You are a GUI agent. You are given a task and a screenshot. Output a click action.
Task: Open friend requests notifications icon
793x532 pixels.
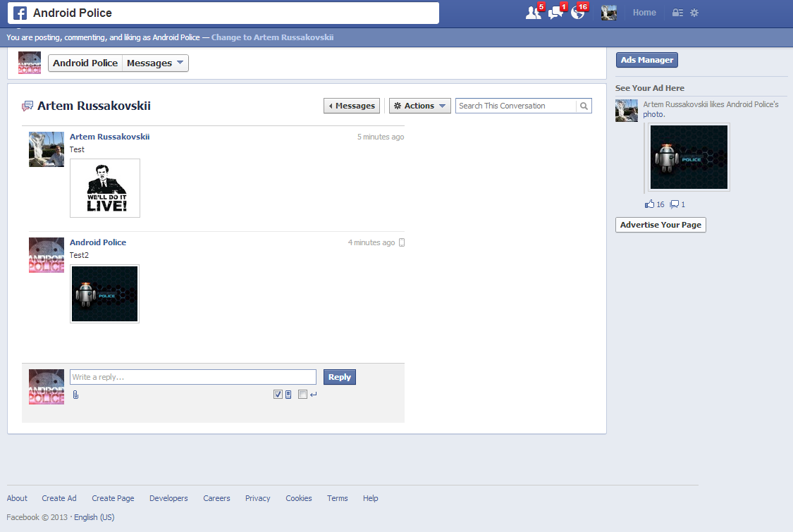point(533,13)
